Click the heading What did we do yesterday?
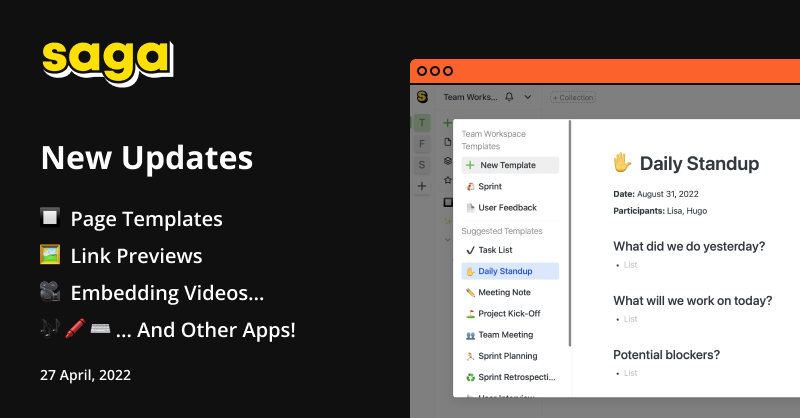This screenshot has height=418, width=800. tap(689, 246)
